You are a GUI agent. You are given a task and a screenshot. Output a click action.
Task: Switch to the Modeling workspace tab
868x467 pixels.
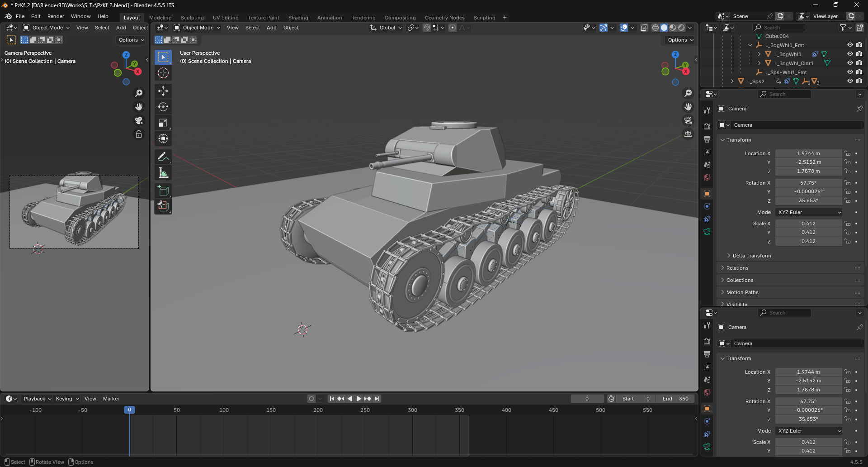pos(160,18)
